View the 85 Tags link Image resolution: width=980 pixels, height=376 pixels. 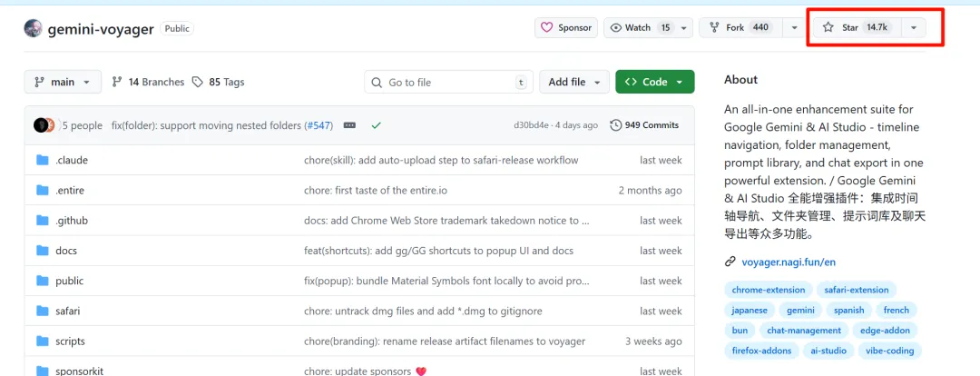(x=218, y=82)
